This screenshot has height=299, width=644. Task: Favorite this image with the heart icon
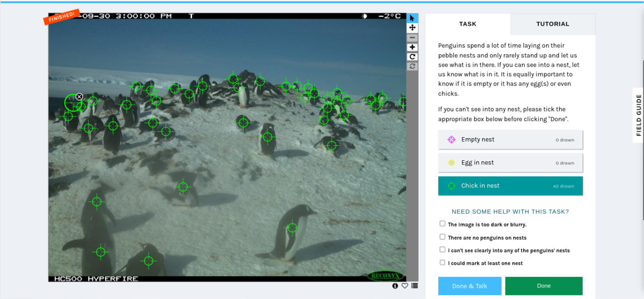point(405,286)
